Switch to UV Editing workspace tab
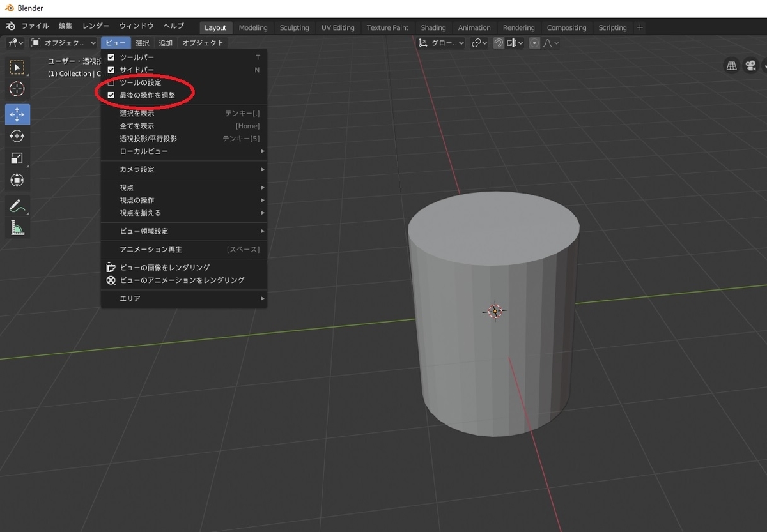This screenshot has height=532, width=767. [337, 27]
